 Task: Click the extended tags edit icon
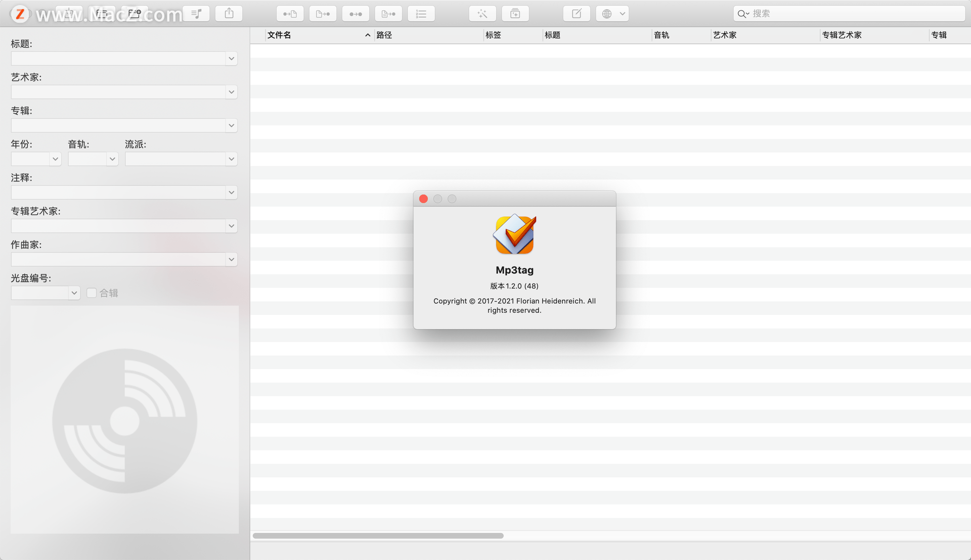[x=577, y=14]
